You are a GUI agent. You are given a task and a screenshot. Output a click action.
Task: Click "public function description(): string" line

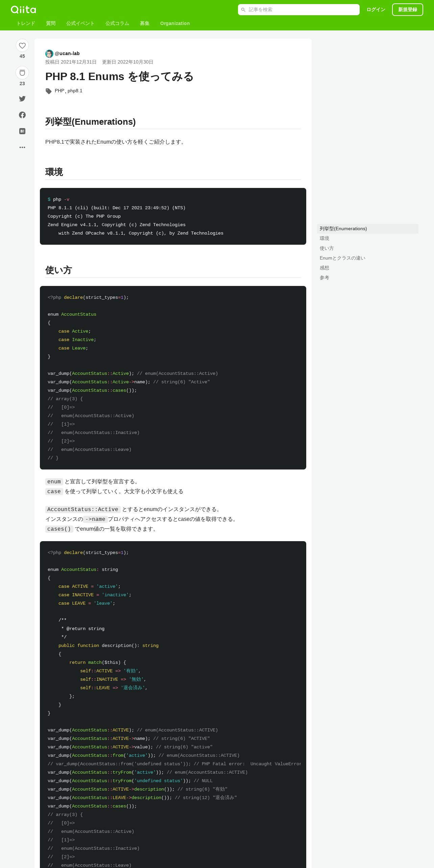pos(108,646)
